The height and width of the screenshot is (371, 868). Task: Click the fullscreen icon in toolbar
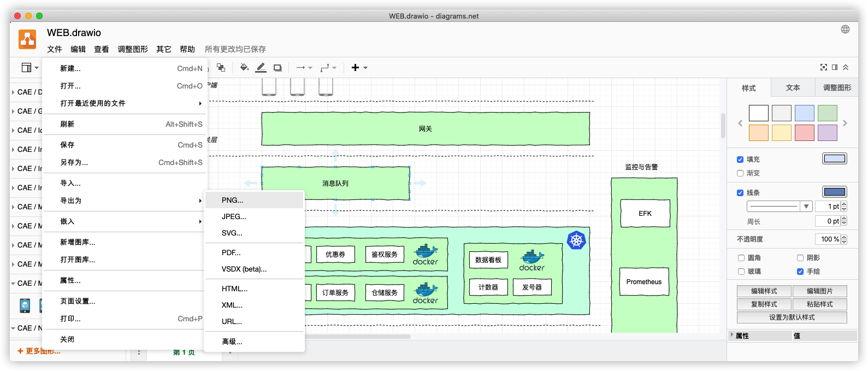pos(824,67)
